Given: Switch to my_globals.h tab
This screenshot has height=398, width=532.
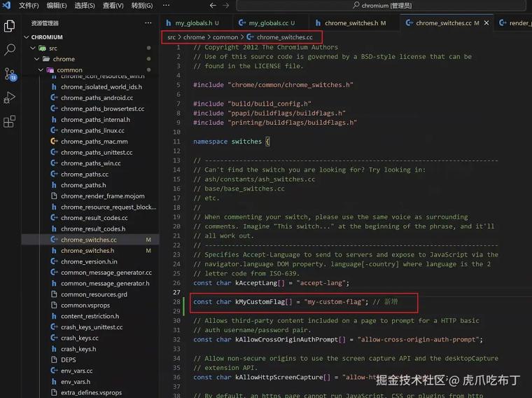Looking at the screenshot, I should click(196, 23).
